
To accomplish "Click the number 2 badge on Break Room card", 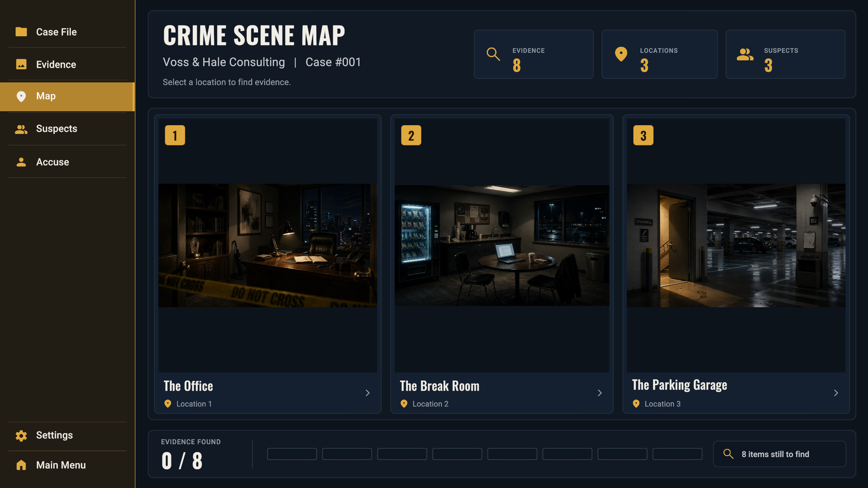I will pos(411,135).
